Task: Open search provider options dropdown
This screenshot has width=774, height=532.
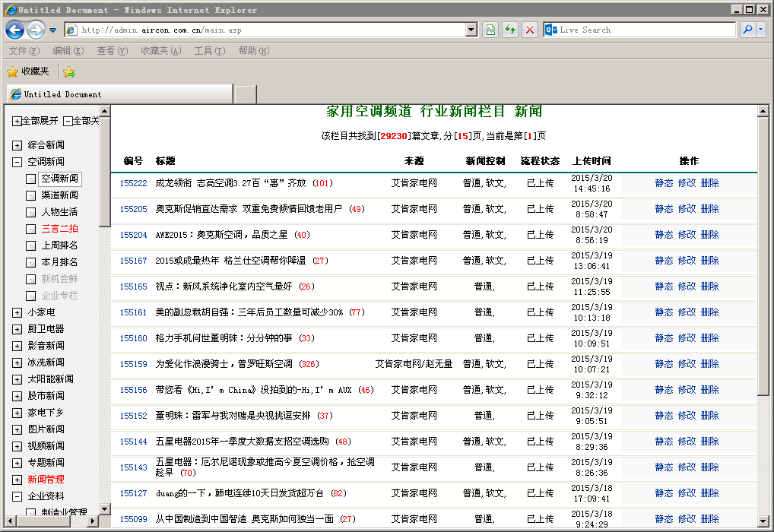Action: point(760,30)
